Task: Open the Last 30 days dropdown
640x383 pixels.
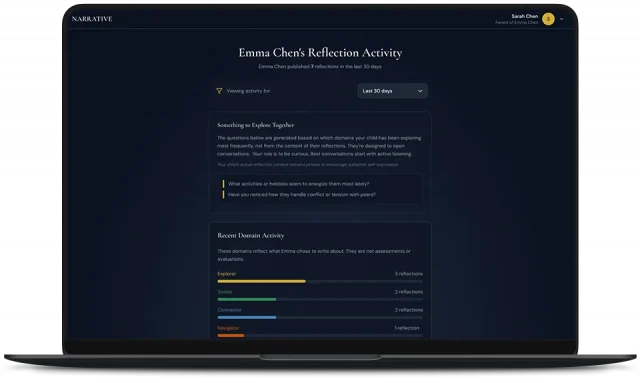Action: [x=393, y=91]
